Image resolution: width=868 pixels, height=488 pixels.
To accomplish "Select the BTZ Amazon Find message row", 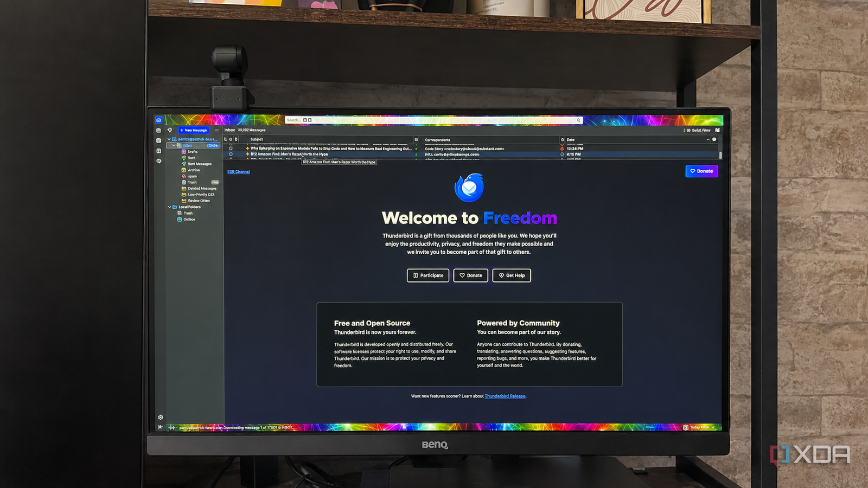I will point(472,155).
